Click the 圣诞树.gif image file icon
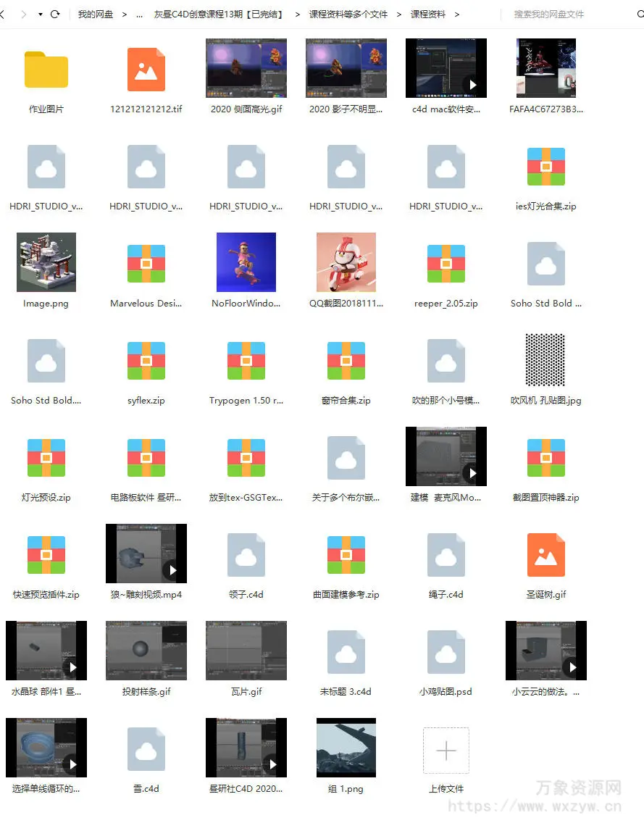Screen dimensions: 644x831 545,555
